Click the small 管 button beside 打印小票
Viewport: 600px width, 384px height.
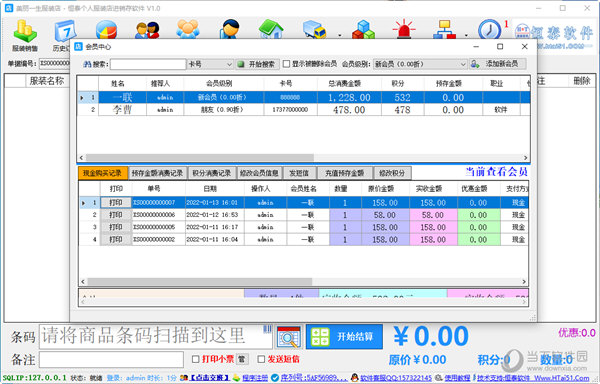pyautogui.click(x=242, y=359)
